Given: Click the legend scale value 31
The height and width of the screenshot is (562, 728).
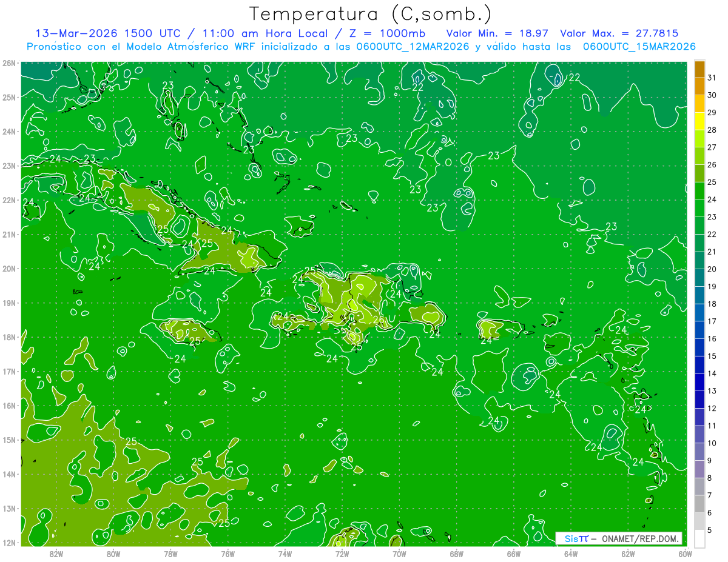Looking at the screenshot, I should click(x=712, y=78).
